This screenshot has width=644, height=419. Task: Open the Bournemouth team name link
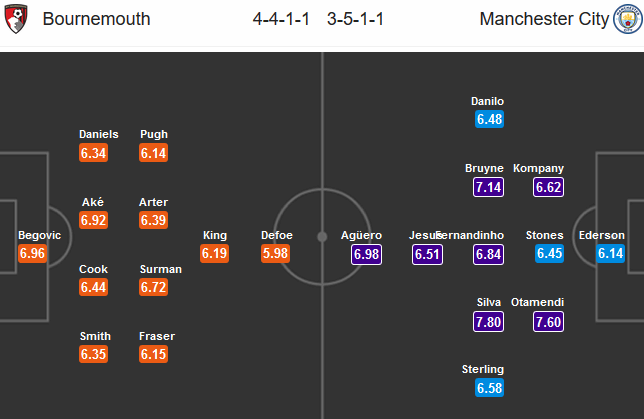tap(97, 19)
